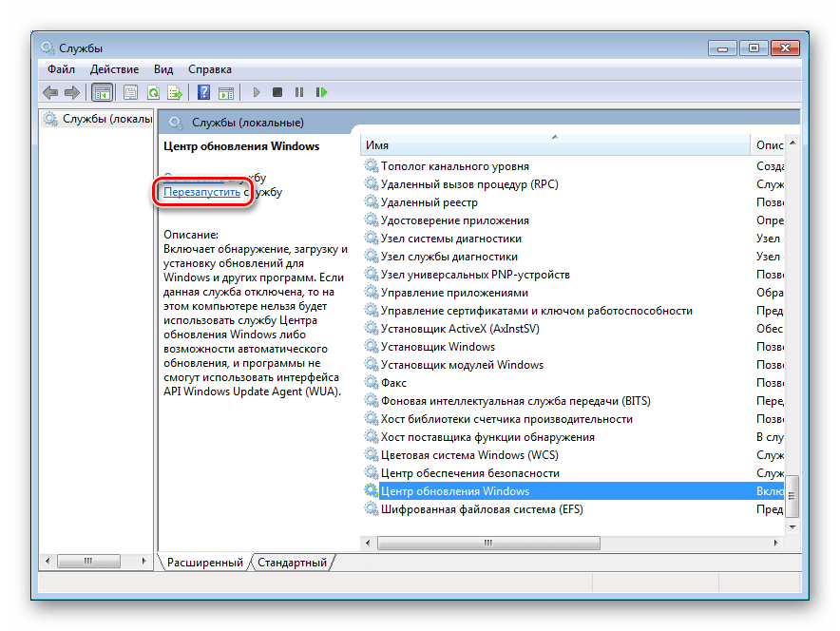Click the Refresh toolbar icon
This screenshot has height=631, width=840.
tap(153, 92)
